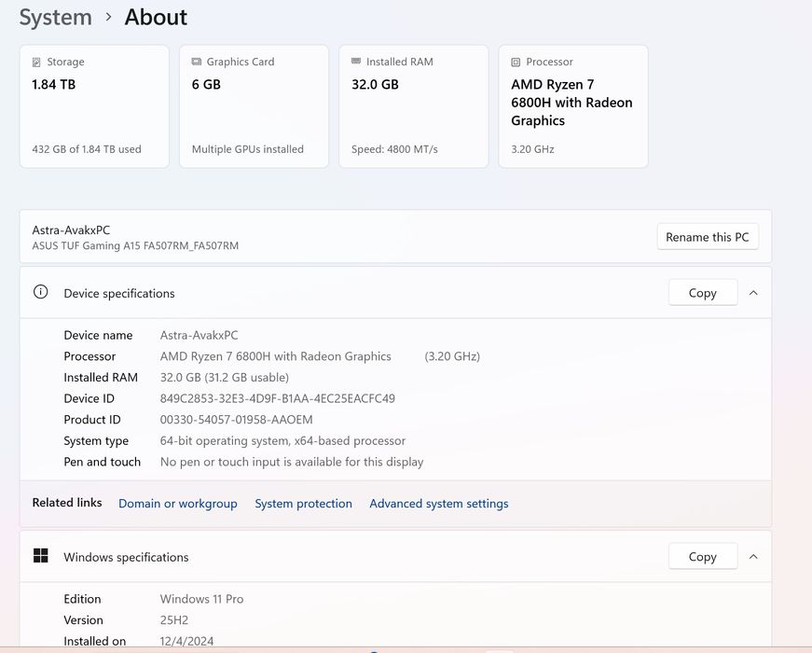812x653 pixels.
Task: Click the Windows logo beside Windows specifications
Action: [x=41, y=556]
